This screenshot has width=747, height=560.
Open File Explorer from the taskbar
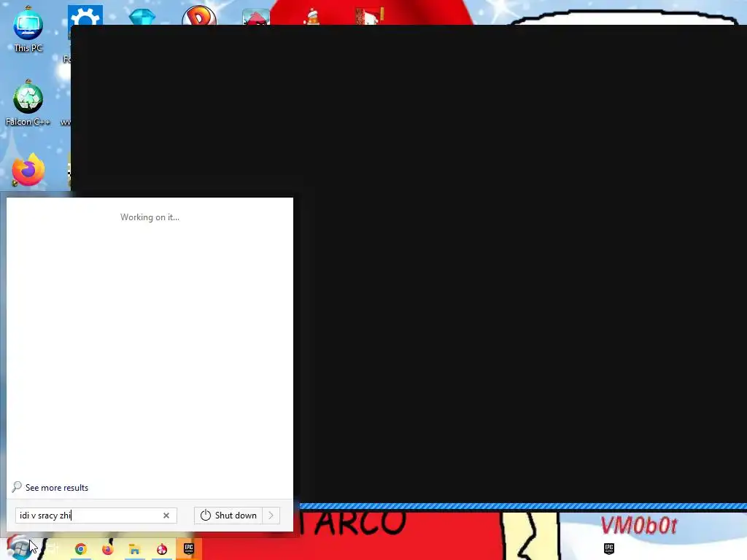(x=135, y=550)
